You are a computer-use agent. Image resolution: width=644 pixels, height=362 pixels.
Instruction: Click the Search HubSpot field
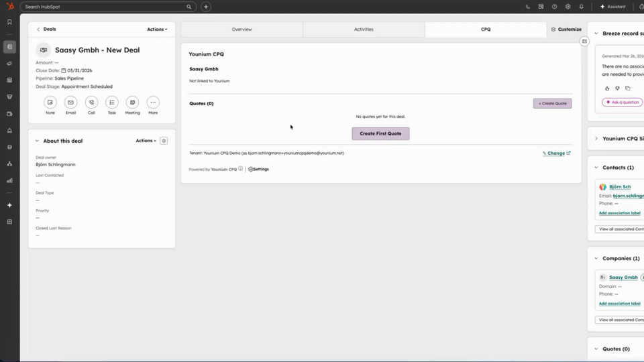104,7
